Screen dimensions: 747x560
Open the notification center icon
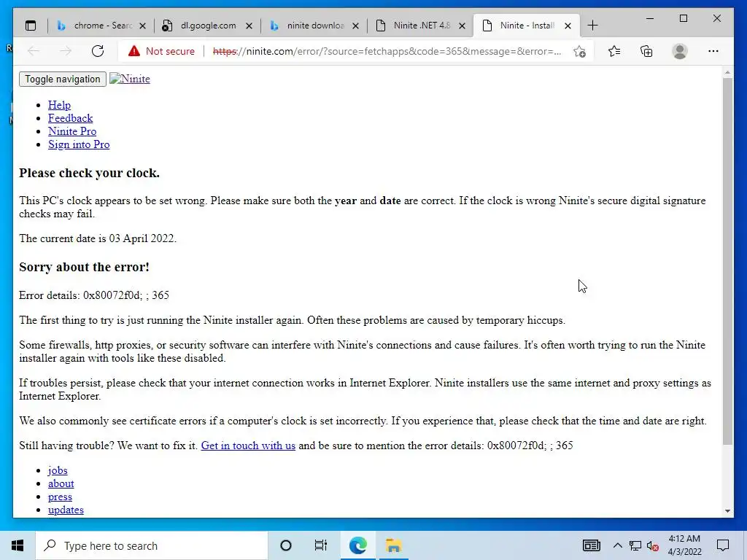[723, 545]
